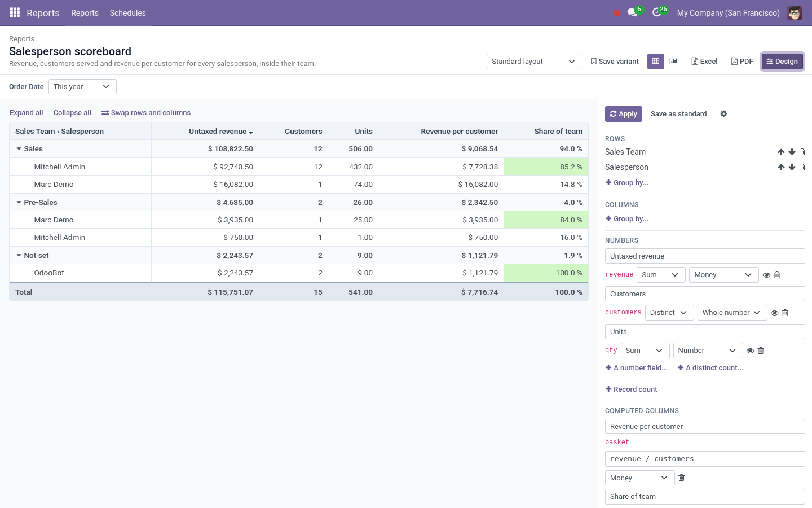The width and height of the screenshot is (812, 508).
Task: Collapse the Sales team group row
Action: (x=19, y=149)
